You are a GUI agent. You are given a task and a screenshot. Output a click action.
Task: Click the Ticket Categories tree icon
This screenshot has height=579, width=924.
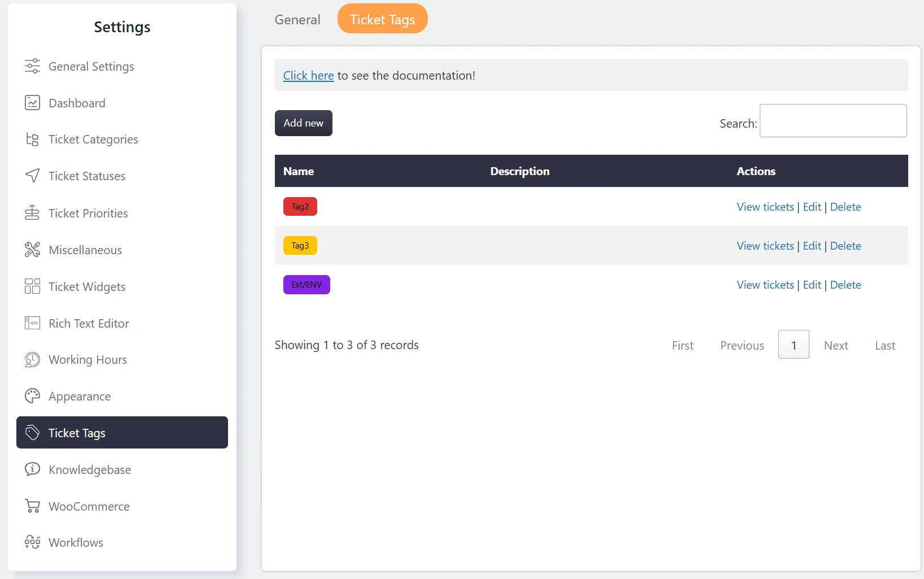click(x=32, y=140)
